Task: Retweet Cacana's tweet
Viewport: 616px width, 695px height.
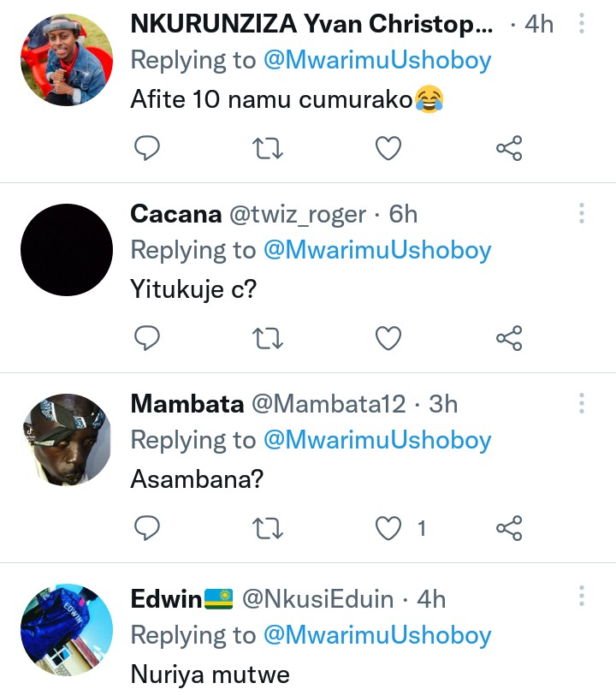Action: pos(269,339)
